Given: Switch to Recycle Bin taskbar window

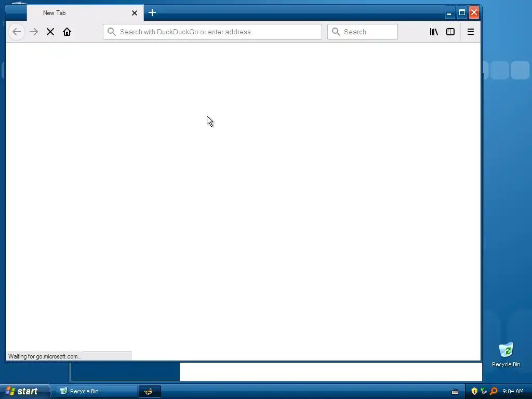Looking at the screenshot, I should click(x=96, y=391).
